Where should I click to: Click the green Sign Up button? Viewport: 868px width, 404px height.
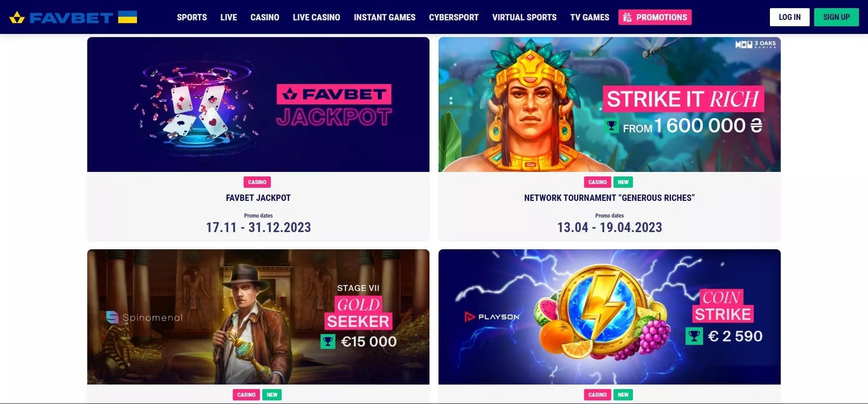tap(836, 17)
